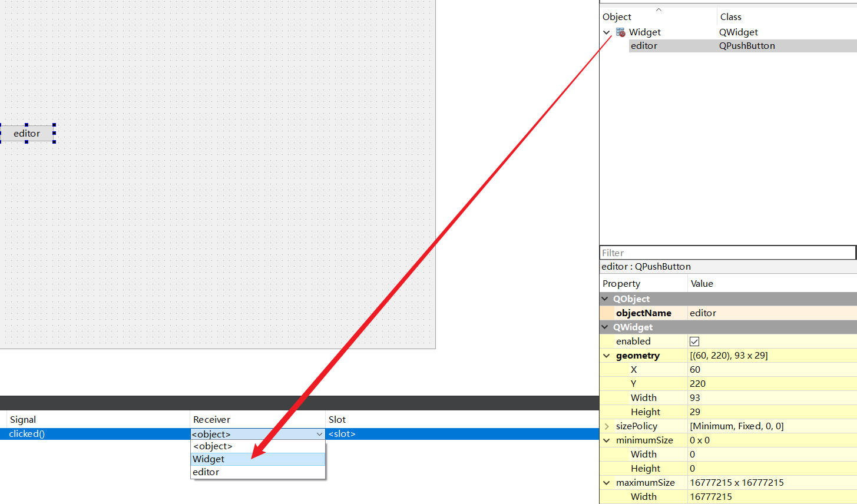
Task: Click the Signal column header
Action: [98, 419]
